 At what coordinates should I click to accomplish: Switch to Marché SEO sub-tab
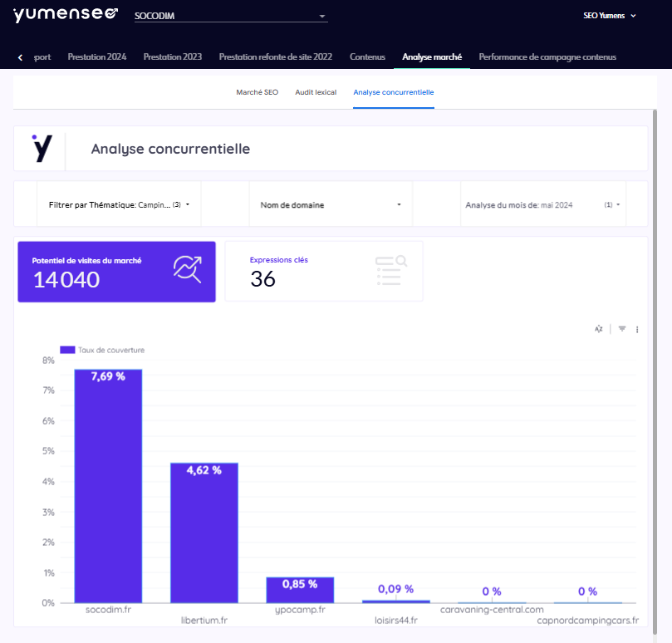(258, 92)
